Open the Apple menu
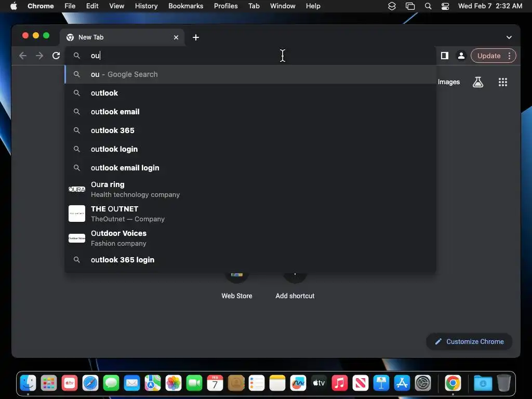The image size is (532, 399). 14,6
